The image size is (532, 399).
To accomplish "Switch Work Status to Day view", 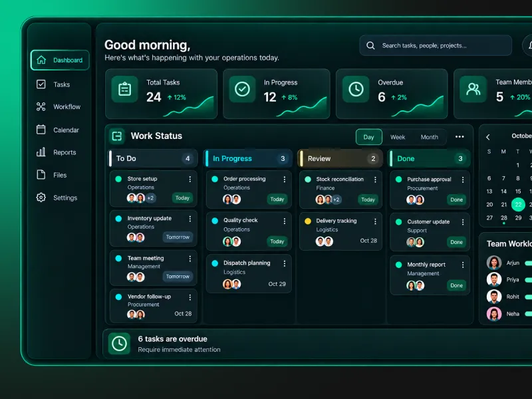I will click(x=369, y=137).
